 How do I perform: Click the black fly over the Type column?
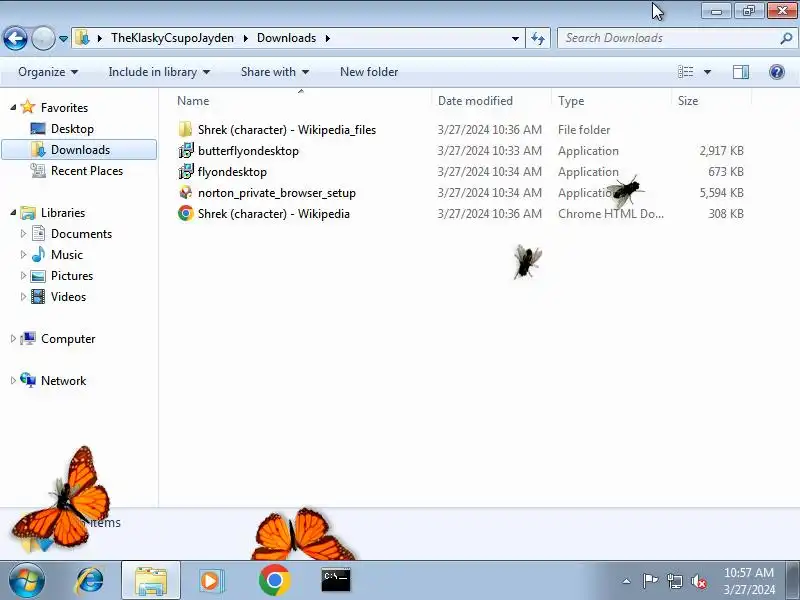(626, 191)
